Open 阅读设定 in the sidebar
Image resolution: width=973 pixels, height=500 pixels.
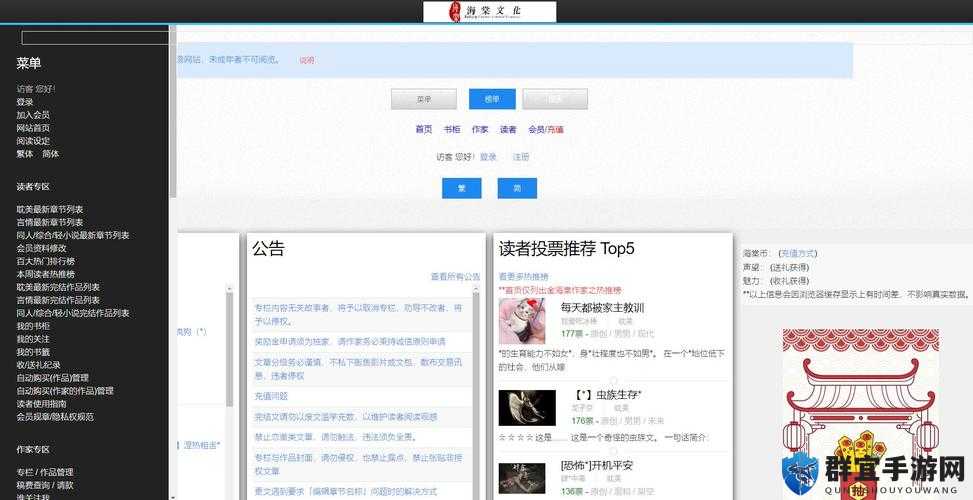33,141
